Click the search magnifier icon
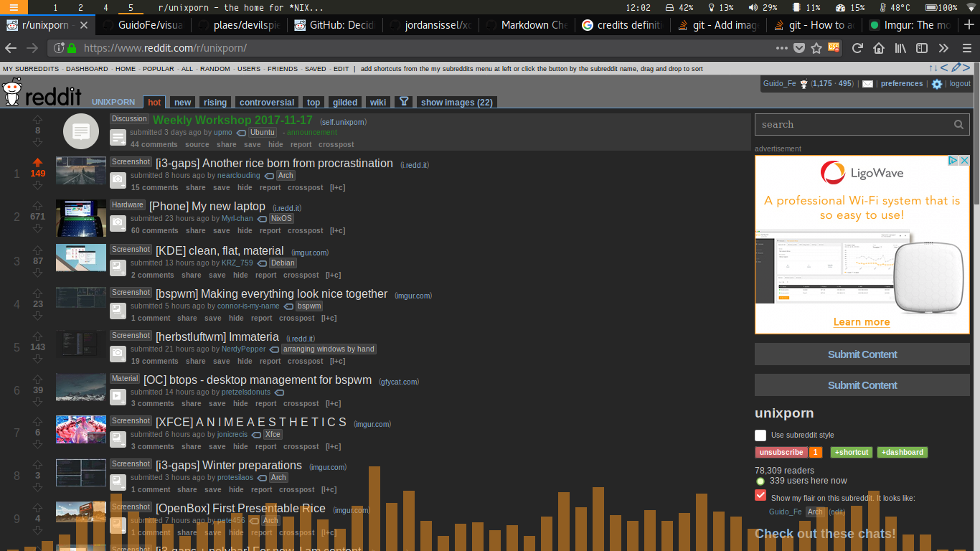 [958, 125]
